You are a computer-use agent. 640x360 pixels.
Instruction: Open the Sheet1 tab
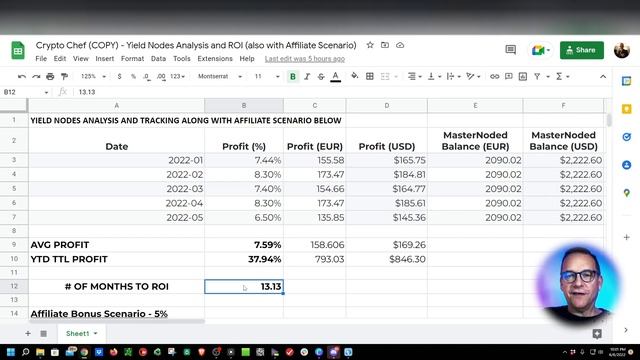(81, 333)
